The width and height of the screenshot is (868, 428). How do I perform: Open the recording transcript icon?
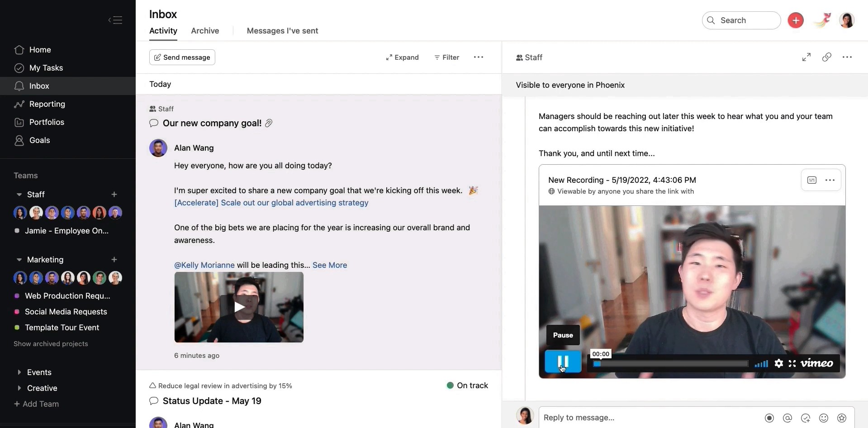coord(812,180)
